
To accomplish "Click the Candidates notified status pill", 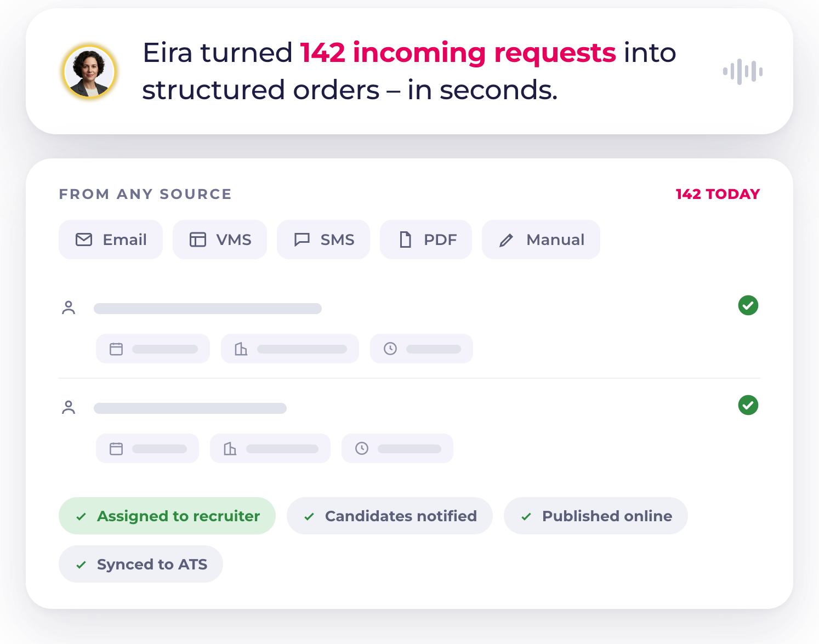I will pos(390,516).
